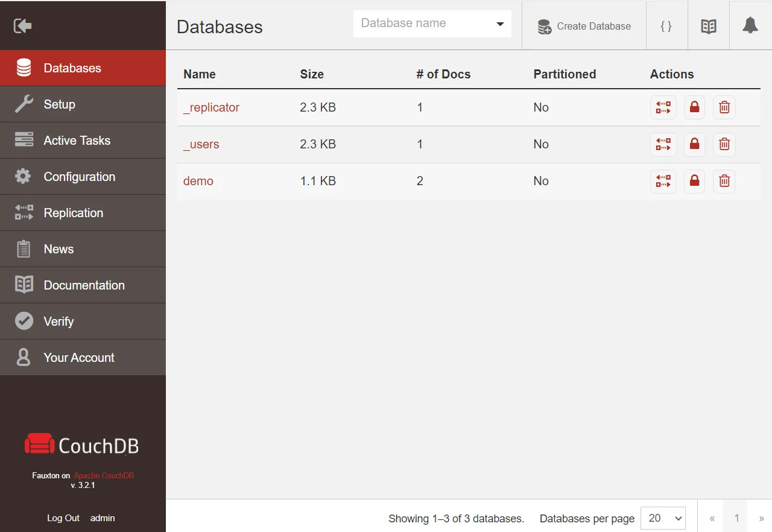Click the CouchDB logo
Screen dimensions: 772x532
click(x=82, y=445)
